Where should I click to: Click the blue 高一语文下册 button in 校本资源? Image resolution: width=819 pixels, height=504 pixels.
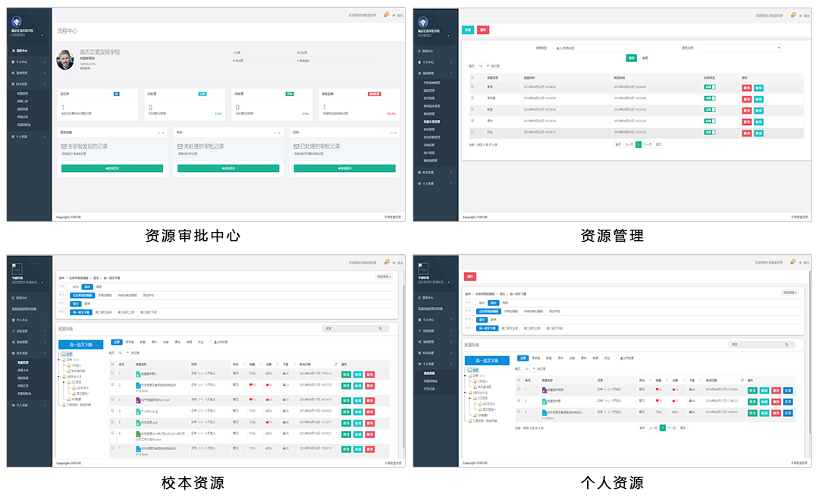[81, 345]
